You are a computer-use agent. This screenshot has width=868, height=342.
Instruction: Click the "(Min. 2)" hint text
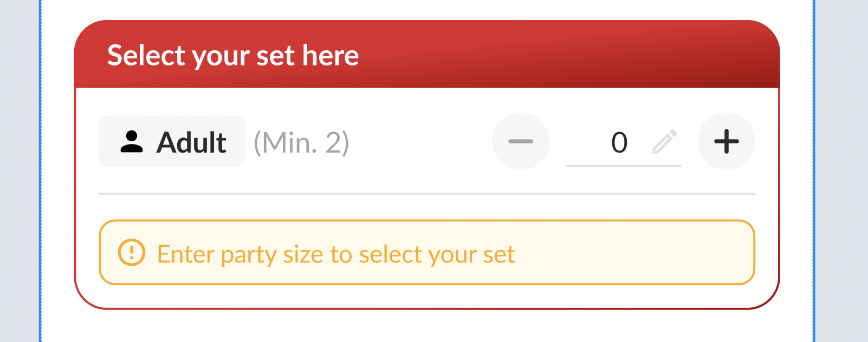pyautogui.click(x=301, y=143)
